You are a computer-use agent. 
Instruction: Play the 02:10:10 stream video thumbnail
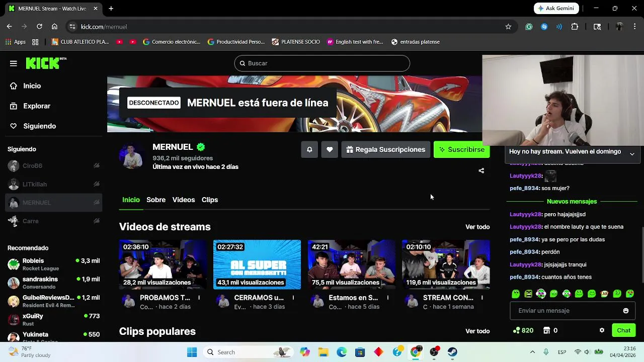point(446,264)
